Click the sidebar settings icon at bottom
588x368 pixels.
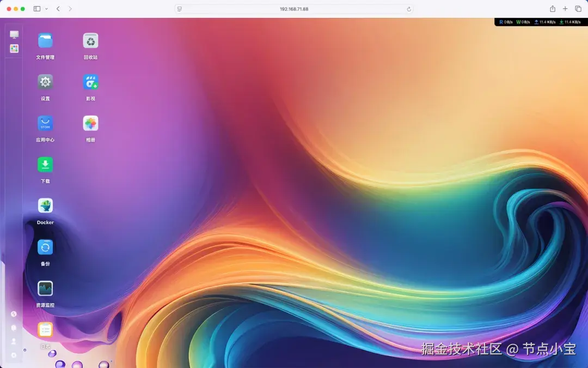pyautogui.click(x=14, y=355)
